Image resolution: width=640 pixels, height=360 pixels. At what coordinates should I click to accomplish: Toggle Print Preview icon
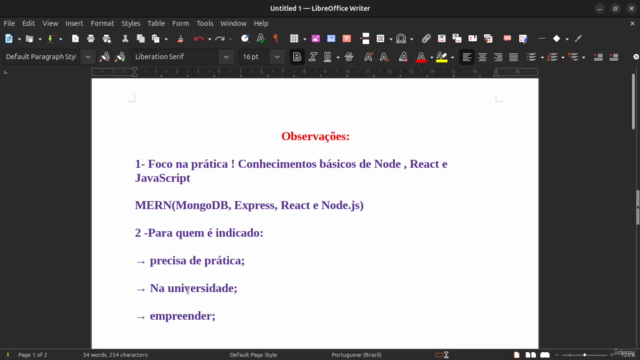(107, 39)
